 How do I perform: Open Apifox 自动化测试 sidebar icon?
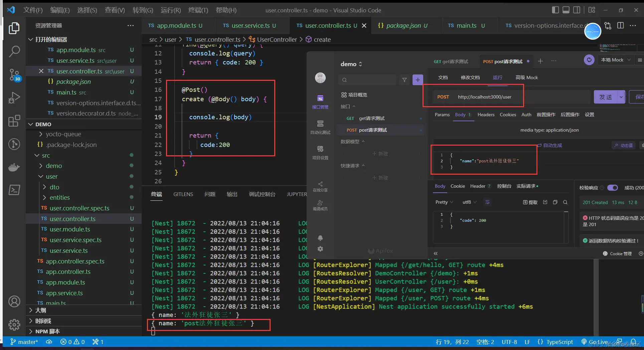click(320, 127)
